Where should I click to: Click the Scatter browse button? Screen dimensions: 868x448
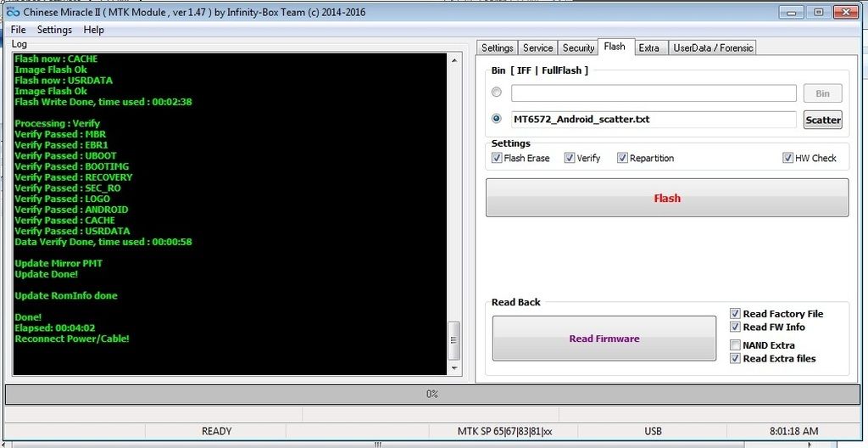click(x=822, y=120)
